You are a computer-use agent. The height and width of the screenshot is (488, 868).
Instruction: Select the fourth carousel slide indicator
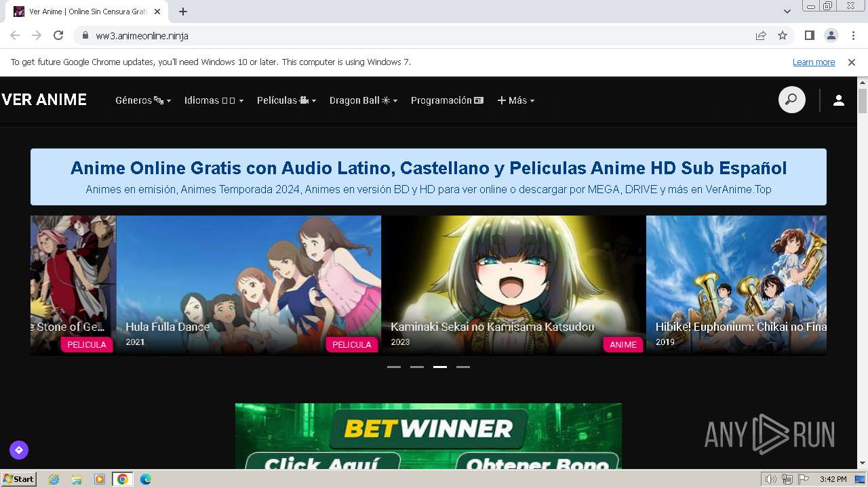point(463,367)
